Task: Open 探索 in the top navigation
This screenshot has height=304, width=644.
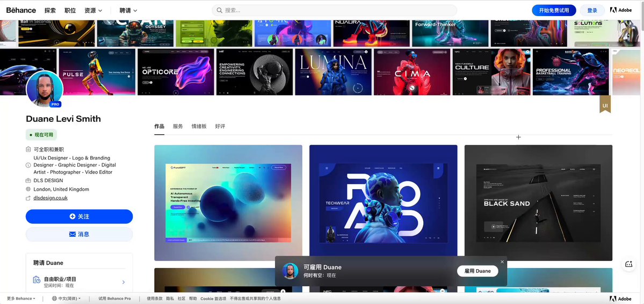Action: click(50, 10)
